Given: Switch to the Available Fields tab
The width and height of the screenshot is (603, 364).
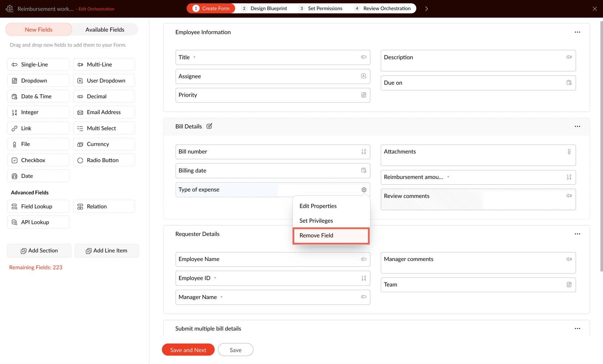Looking at the screenshot, I should pyautogui.click(x=105, y=30).
